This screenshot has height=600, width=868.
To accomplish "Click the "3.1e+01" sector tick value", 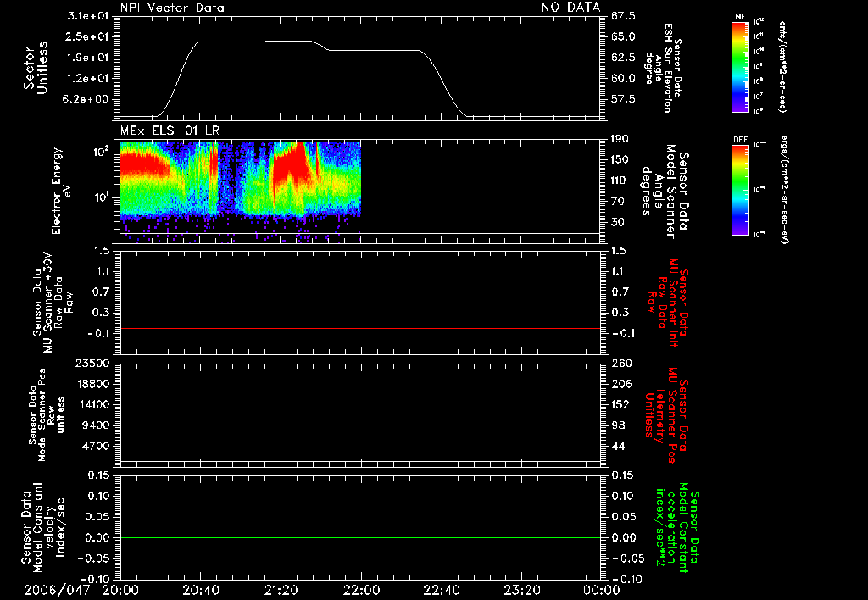I will coord(88,15).
